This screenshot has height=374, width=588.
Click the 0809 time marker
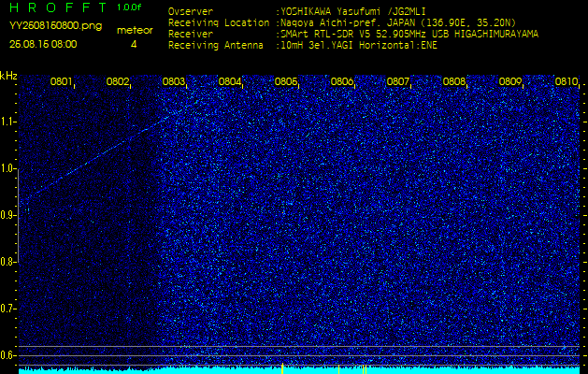510,81
